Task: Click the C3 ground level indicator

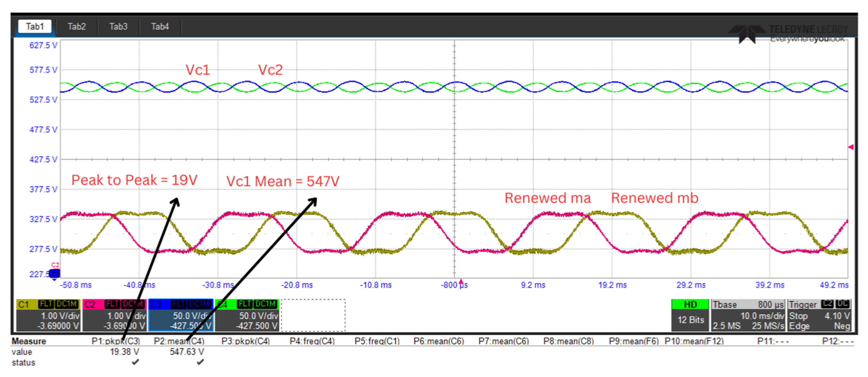Action: coord(55,274)
